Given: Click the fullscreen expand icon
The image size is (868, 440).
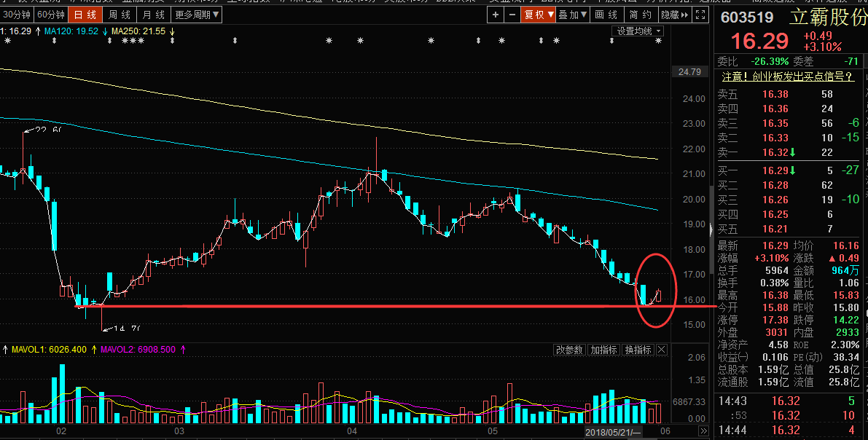Looking at the screenshot, I should [701, 15].
